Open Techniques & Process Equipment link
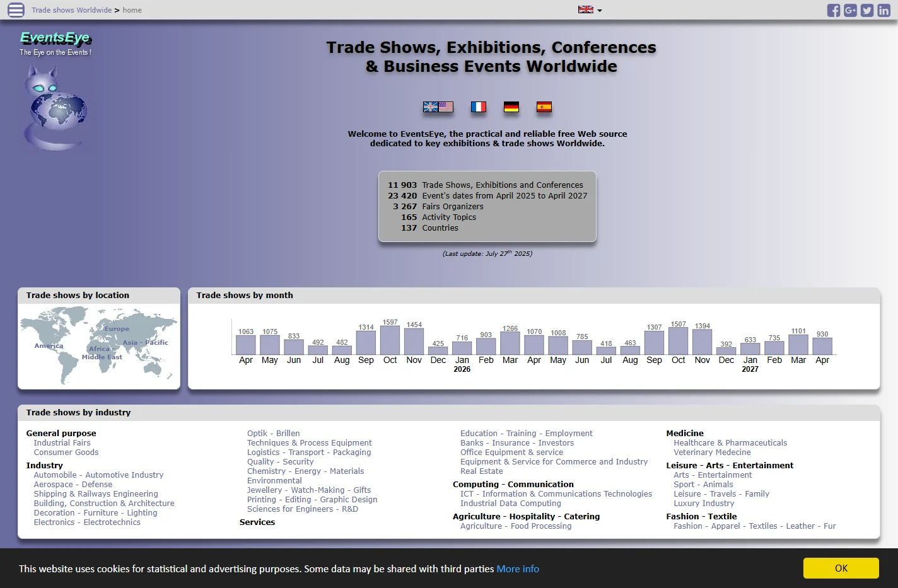Viewport: 898px width, 588px height. (310, 443)
